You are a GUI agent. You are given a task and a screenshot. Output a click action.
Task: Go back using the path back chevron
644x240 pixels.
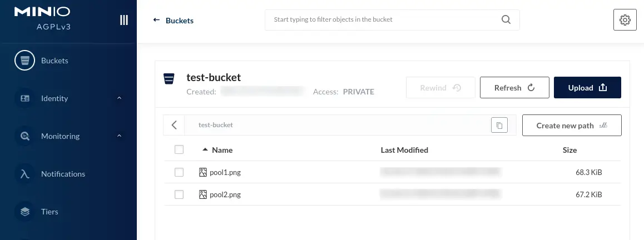174,125
